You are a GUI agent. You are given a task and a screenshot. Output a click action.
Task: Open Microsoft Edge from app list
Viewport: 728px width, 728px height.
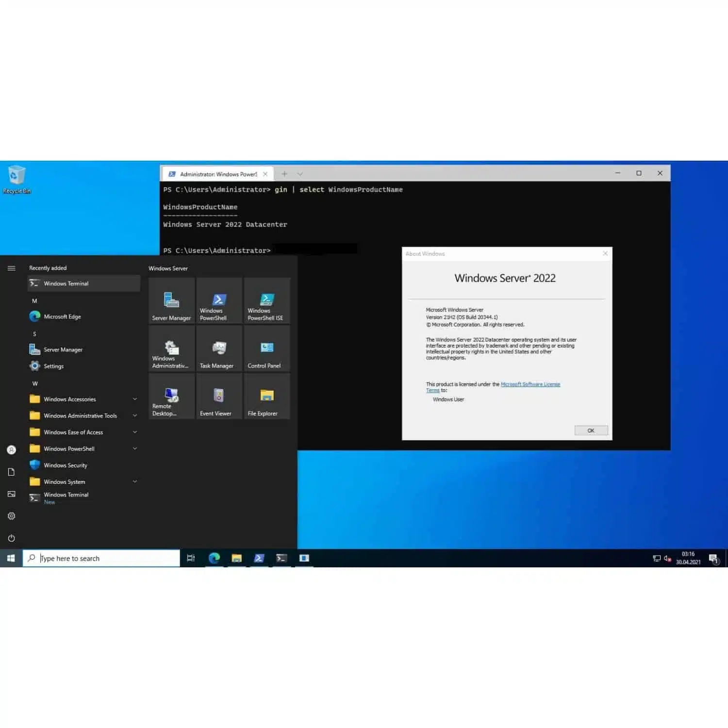83,316
